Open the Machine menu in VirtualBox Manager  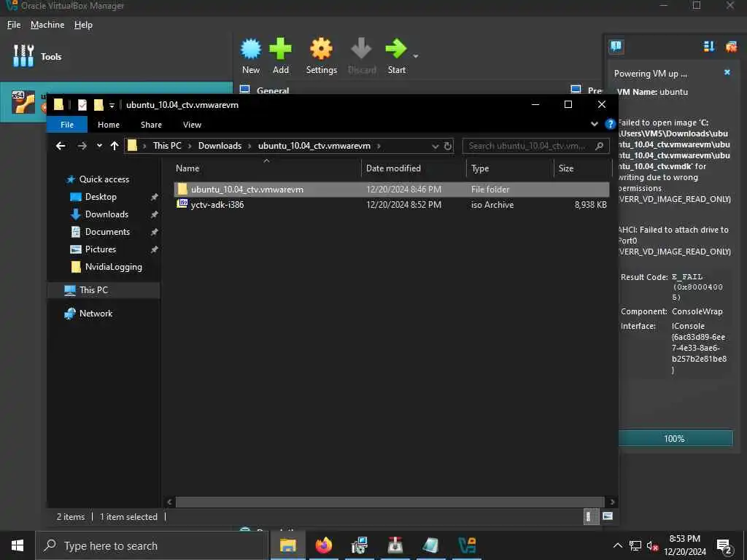pos(47,25)
